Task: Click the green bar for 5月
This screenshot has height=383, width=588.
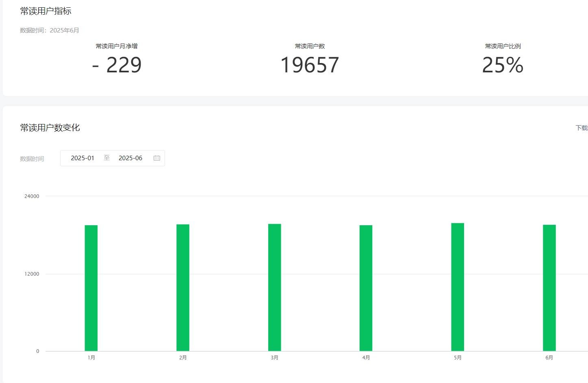Action: click(x=458, y=287)
